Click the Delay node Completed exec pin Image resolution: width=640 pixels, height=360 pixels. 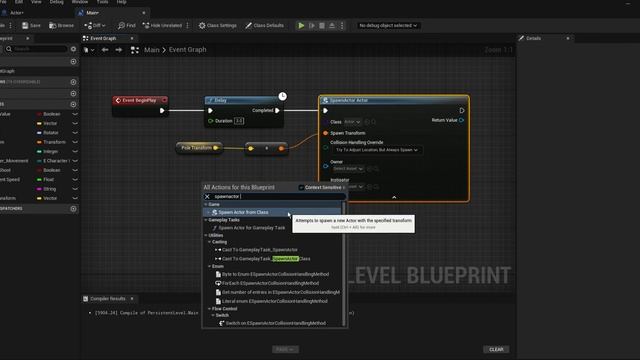pyautogui.click(x=277, y=111)
